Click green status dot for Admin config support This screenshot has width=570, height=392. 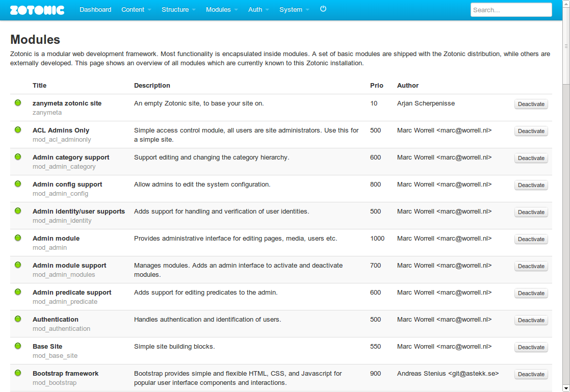(18, 184)
